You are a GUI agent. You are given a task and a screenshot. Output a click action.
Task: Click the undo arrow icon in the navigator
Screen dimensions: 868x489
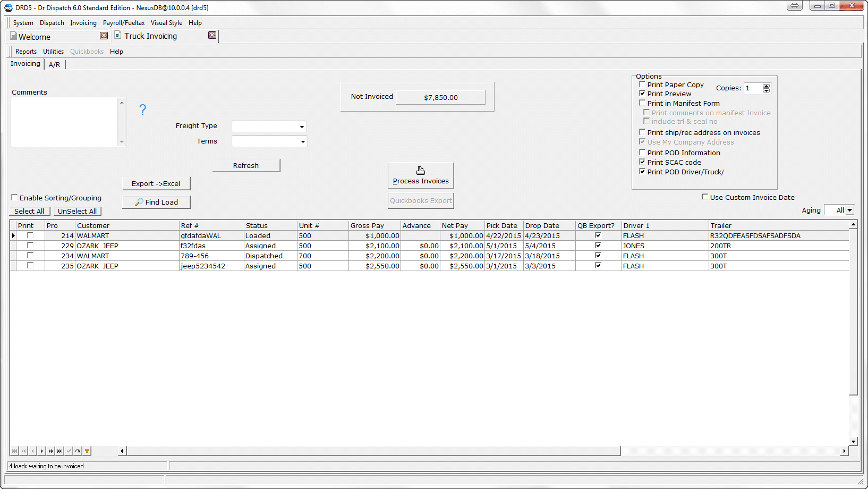click(78, 451)
